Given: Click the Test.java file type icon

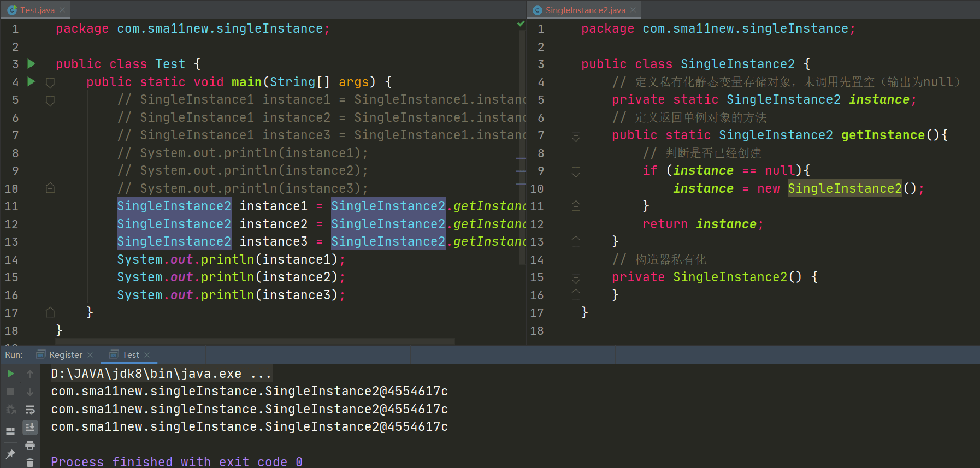Looking at the screenshot, I should pyautogui.click(x=12, y=10).
